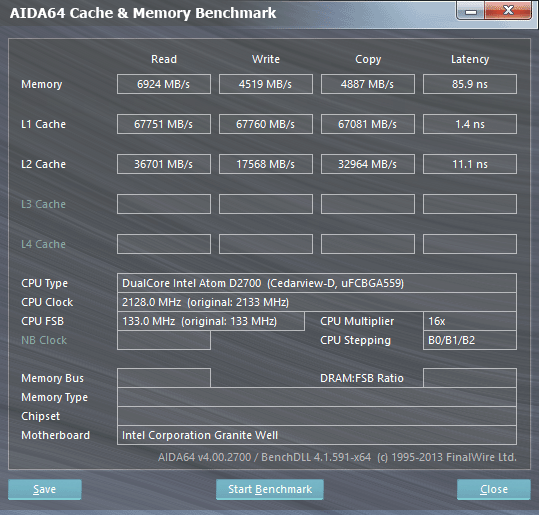Select Memory Write value 4519 MB/s
This screenshot has width=539, height=515.
pos(266,84)
